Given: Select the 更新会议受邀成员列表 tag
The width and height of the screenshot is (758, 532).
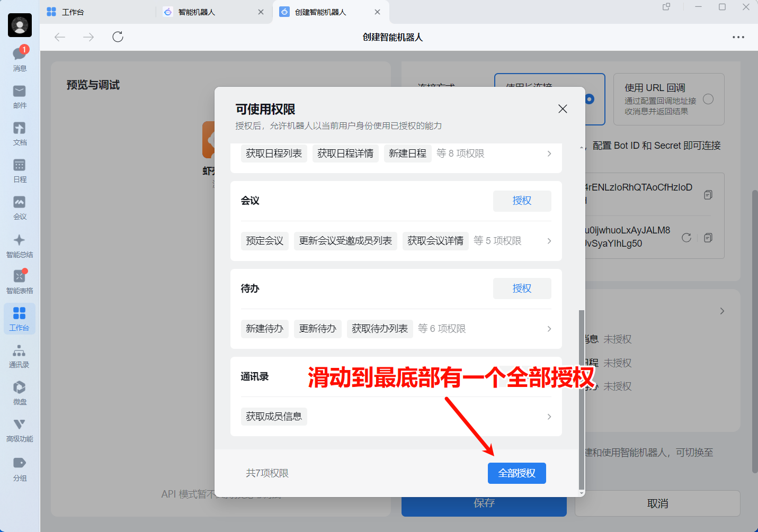Looking at the screenshot, I should point(345,241).
